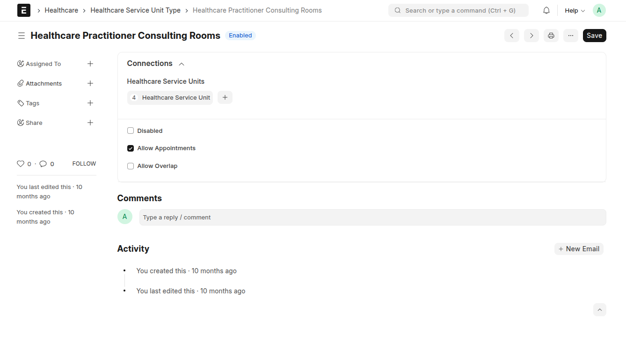Go to next record arrow

pyautogui.click(x=531, y=36)
